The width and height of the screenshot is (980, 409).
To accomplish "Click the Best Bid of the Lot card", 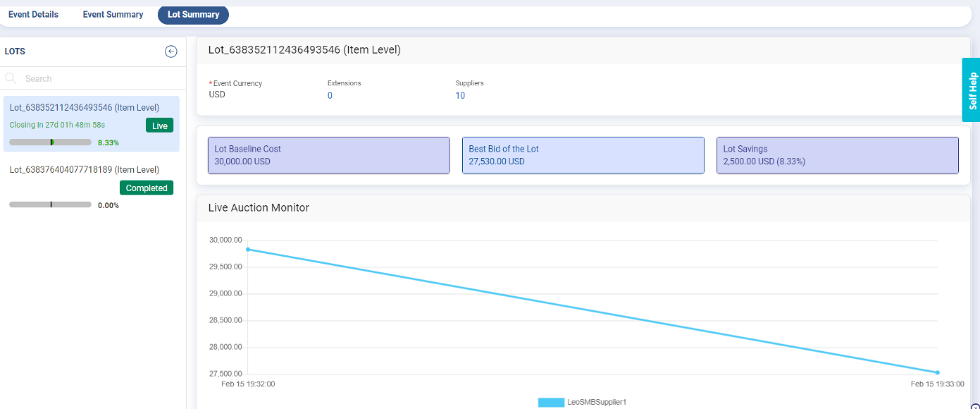I will [583, 155].
